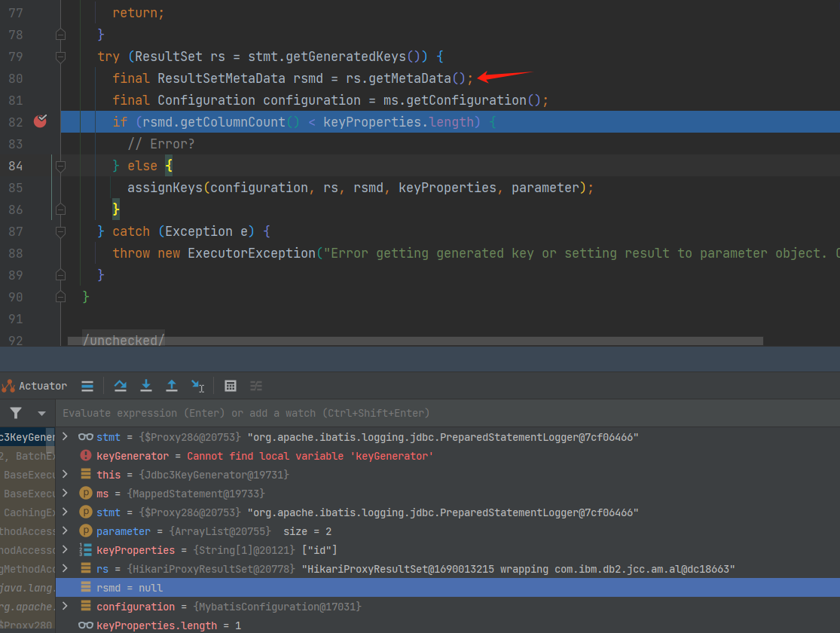Screen dimensions: 840x633
Task: Toggle the breakpoint on line 82
Action: tap(40, 121)
